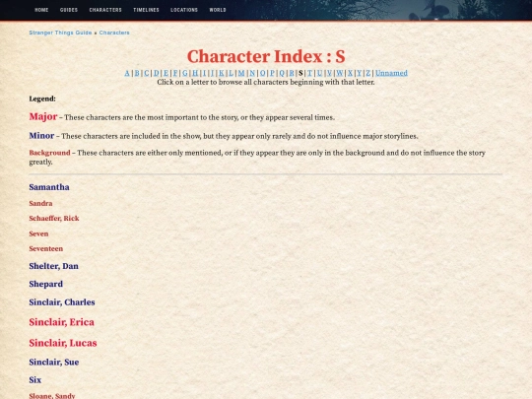Screen dimensions: 532x399
Task: Browse characters starting with letter F
Action: 175,73
